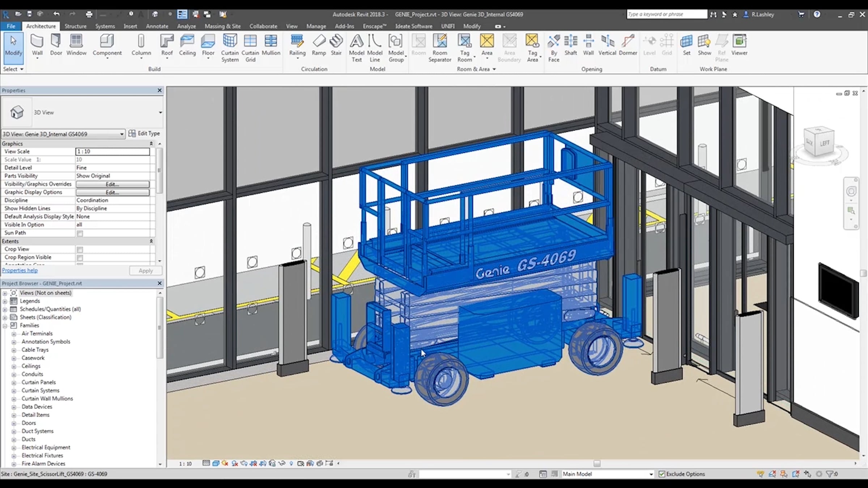Choose the Window tool

click(x=76, y=45)
